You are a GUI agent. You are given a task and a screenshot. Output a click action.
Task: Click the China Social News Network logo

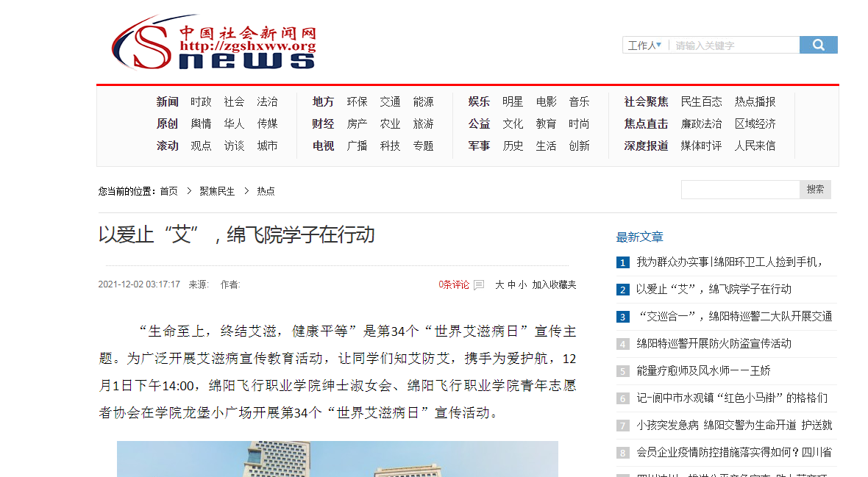(214, 43)
